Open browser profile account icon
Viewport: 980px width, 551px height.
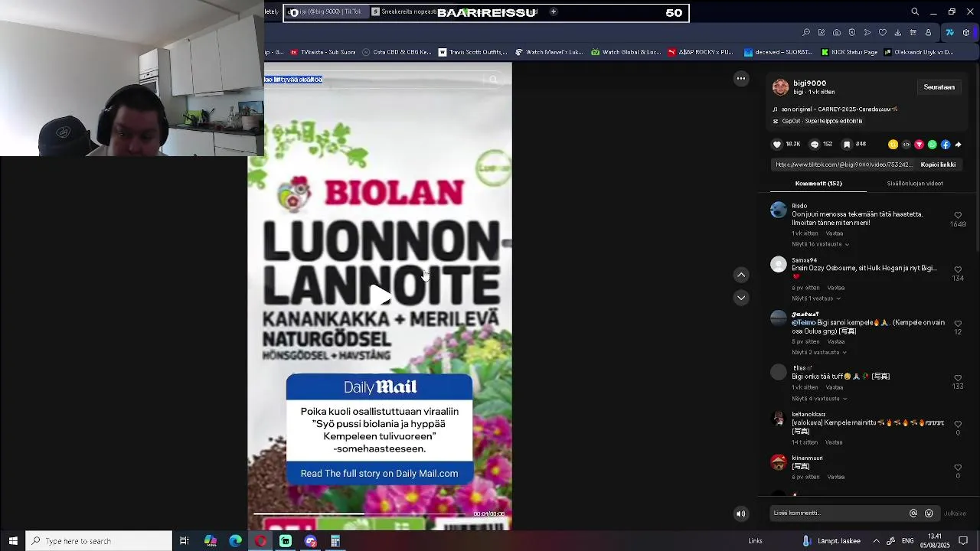929,33
